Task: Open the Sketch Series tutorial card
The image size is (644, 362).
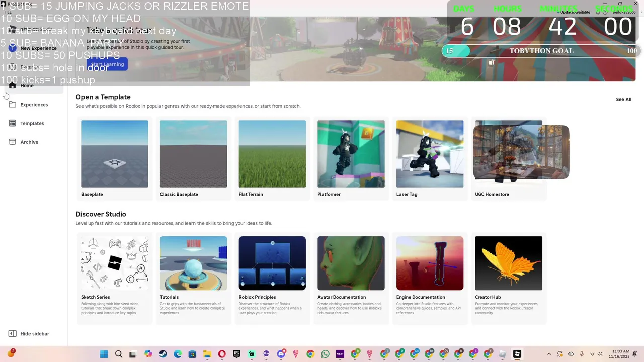Action: point(115,279)
